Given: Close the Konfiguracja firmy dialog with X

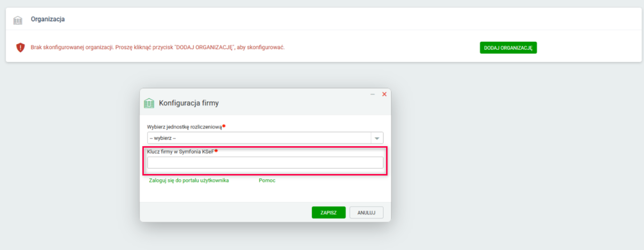Looking at the screenshot, I should (384, 94).
